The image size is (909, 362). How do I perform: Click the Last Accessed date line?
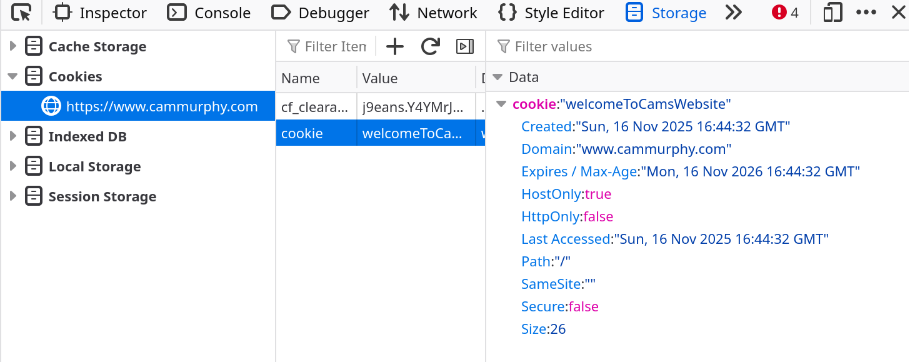click(675, 239)
